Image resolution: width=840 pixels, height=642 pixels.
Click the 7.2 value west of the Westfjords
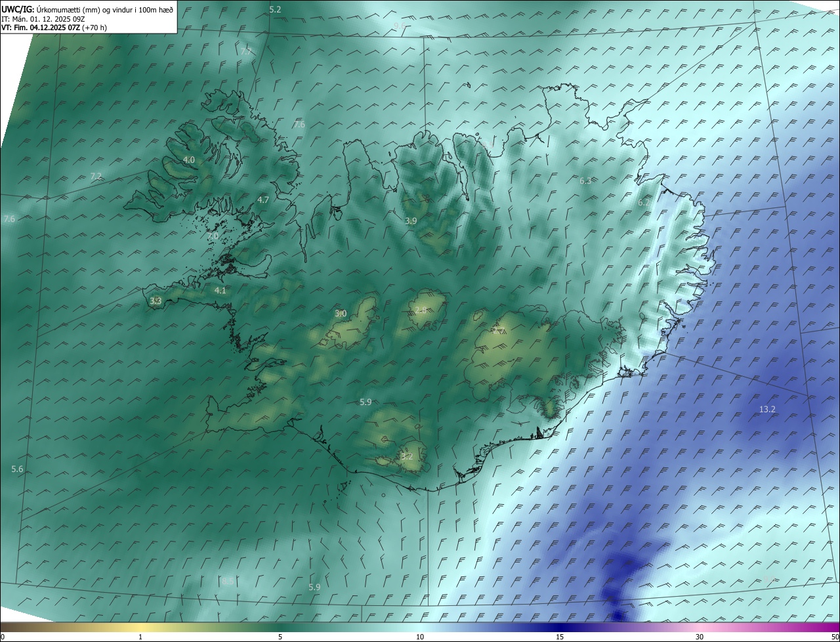click(x=96, y=177)
